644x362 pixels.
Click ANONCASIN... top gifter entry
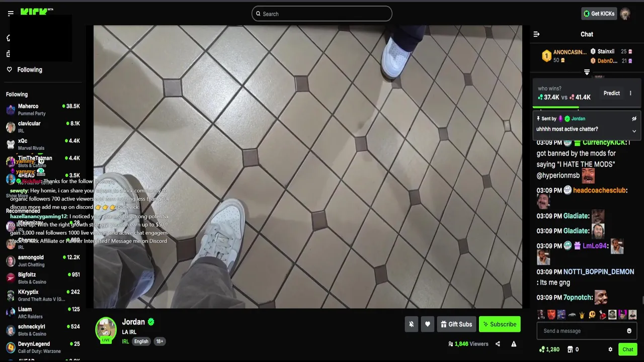(564, 56)
